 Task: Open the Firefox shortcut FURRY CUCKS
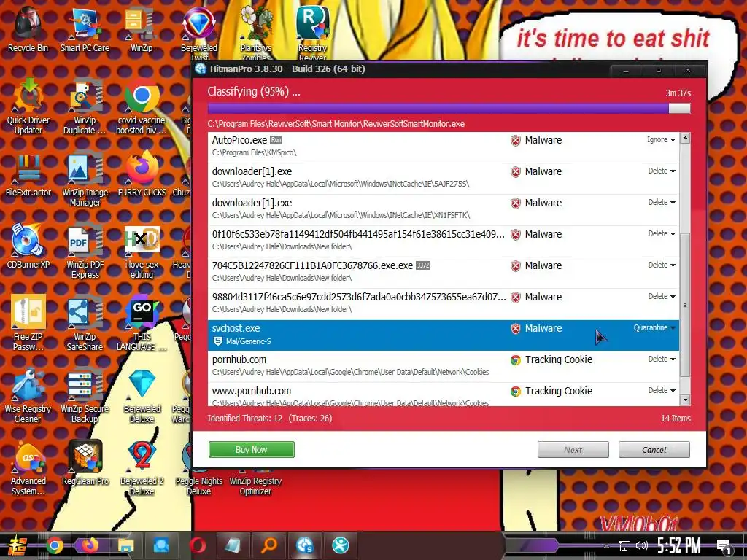[x=142, y=175]
